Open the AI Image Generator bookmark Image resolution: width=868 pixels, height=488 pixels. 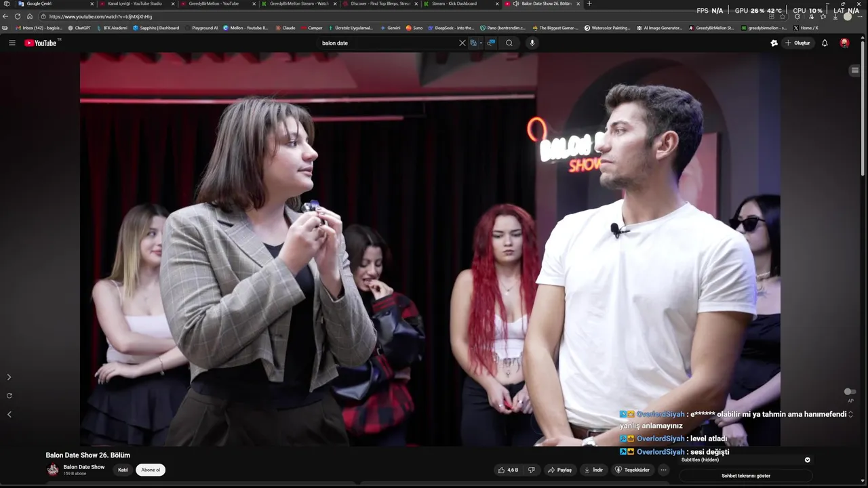click(660, 28)
